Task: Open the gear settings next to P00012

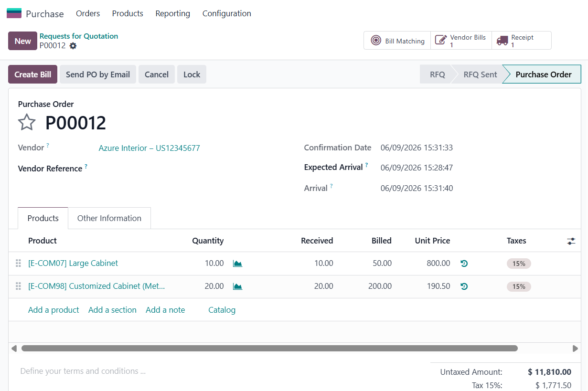Action: point(73,46)
